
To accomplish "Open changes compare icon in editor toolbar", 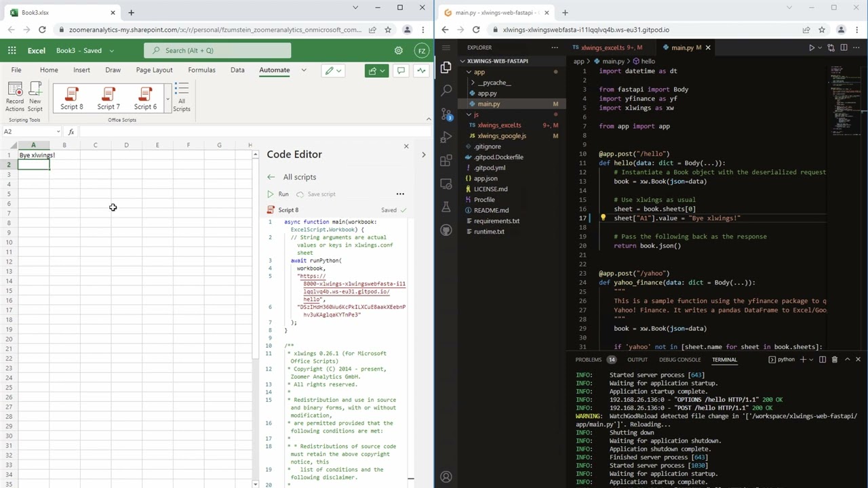I will click(x=832, y=47).
